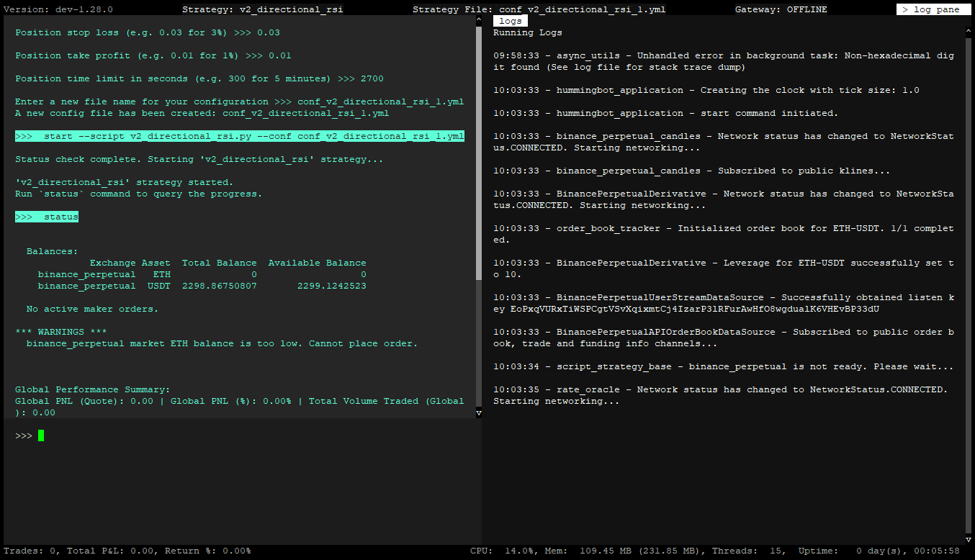Click the Trades count in the bottom bar

pyautogui.click(x=32, y=551)
